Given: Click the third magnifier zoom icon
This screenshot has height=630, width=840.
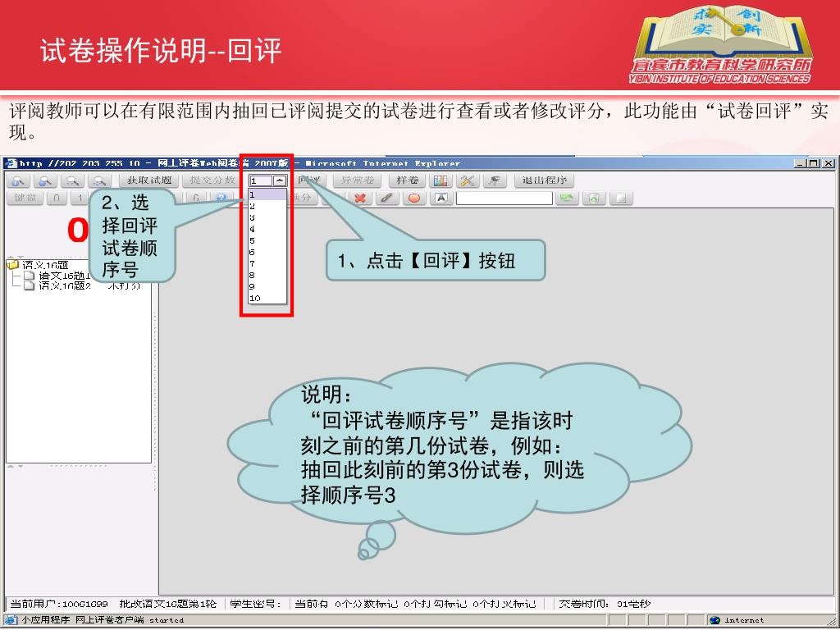Looking at the screenshot, I should pos(72,181).
